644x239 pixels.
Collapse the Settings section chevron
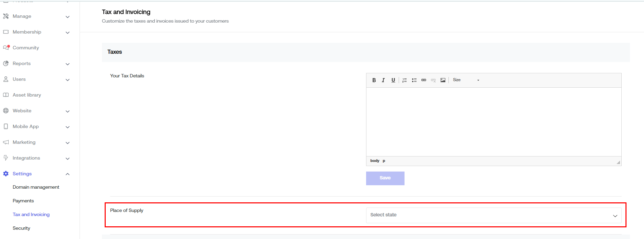click(x=68, y=174)
